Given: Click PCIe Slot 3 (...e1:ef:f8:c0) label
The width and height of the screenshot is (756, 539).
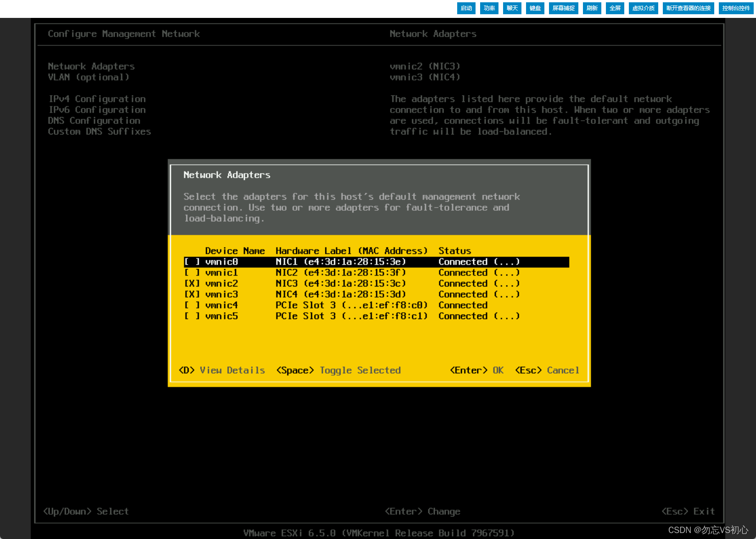Looking at the screenshot, I should point(352,305).
